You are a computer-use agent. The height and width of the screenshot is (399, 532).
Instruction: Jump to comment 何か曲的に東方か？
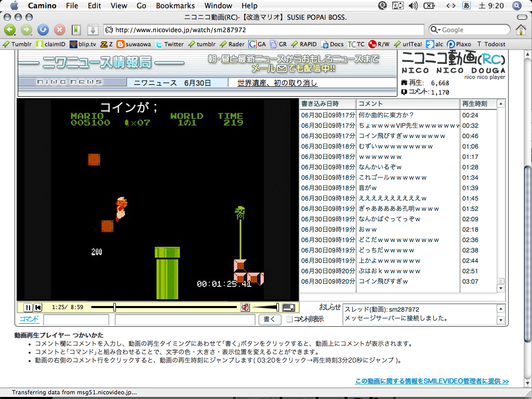(x=398, y=115)
